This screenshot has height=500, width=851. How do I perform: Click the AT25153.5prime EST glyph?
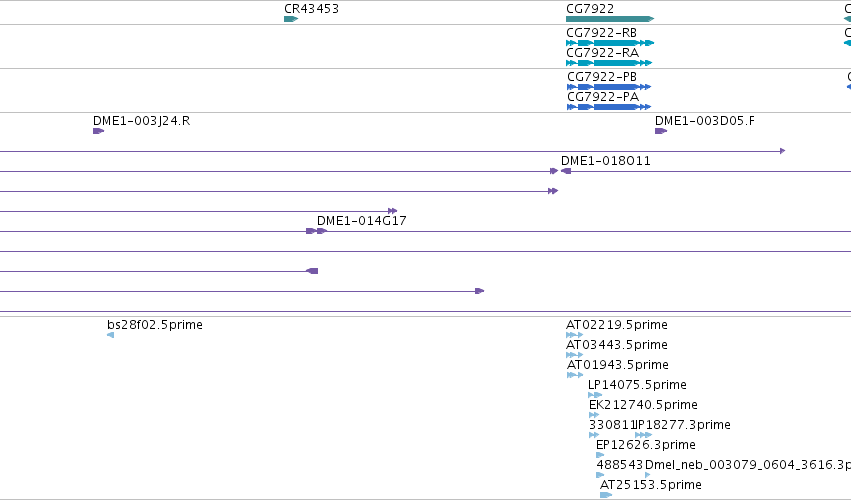coord(606,495)
